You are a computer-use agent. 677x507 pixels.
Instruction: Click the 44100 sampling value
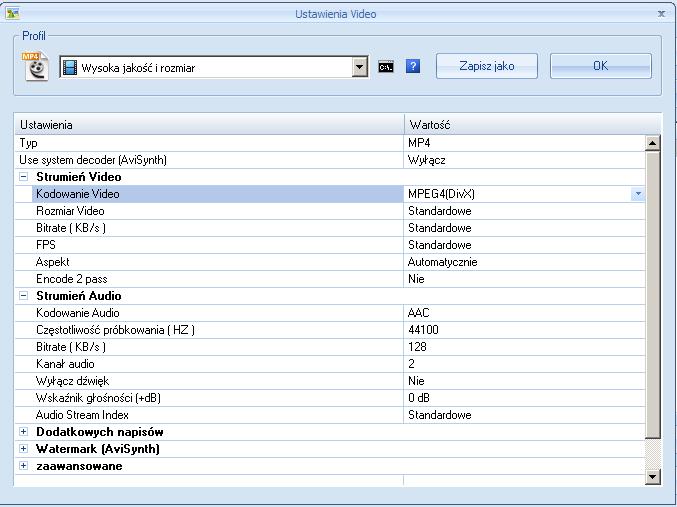(423, 330)
